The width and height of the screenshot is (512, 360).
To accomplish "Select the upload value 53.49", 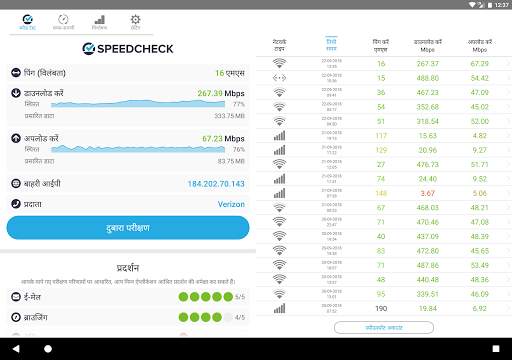I will point(480,265).
